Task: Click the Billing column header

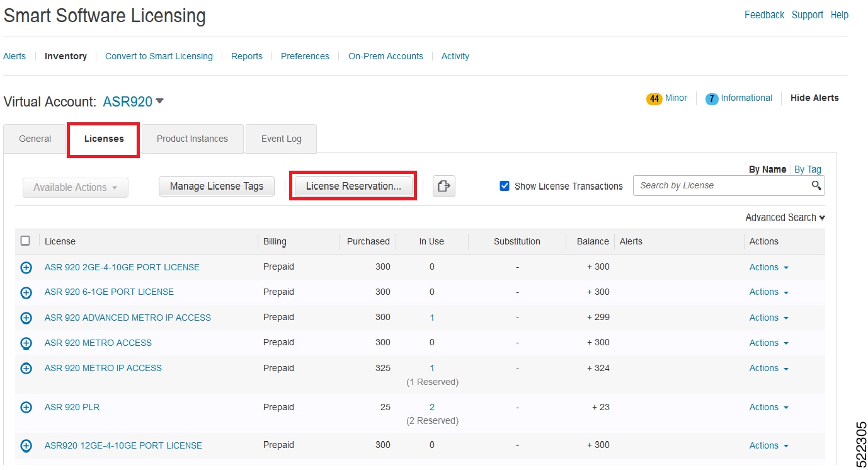Action: pyautogui.click(x=275, y=241)
